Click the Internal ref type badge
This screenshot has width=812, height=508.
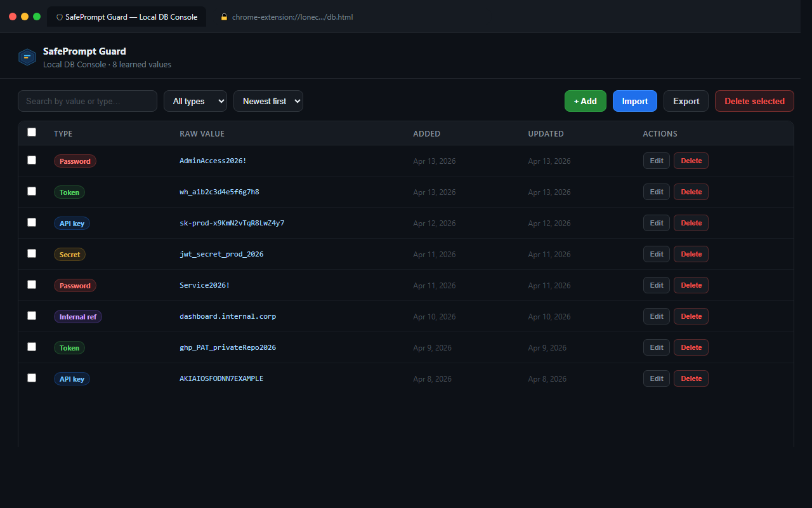(78, 317)
